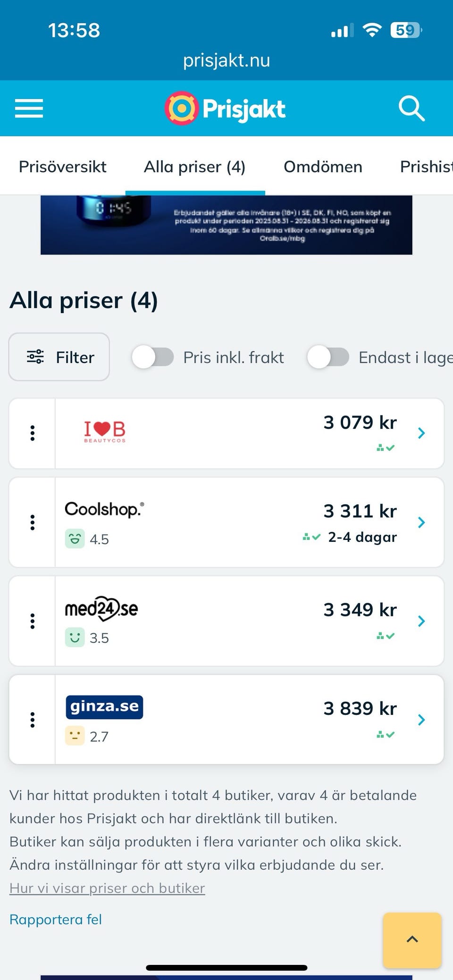The height and width of the screenshot is (980, 453).
Task: Tap the search magnifier icon
Action: coord(411,108)
